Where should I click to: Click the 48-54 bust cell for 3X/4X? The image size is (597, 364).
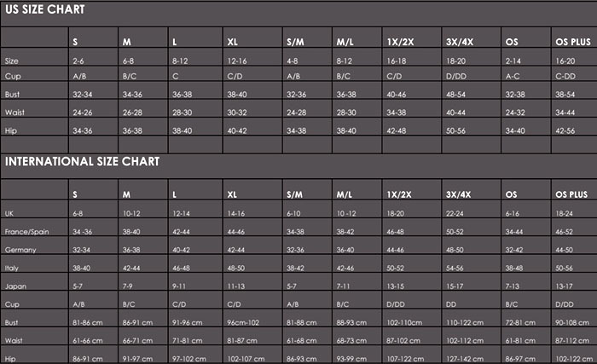(x=455, y=95)
